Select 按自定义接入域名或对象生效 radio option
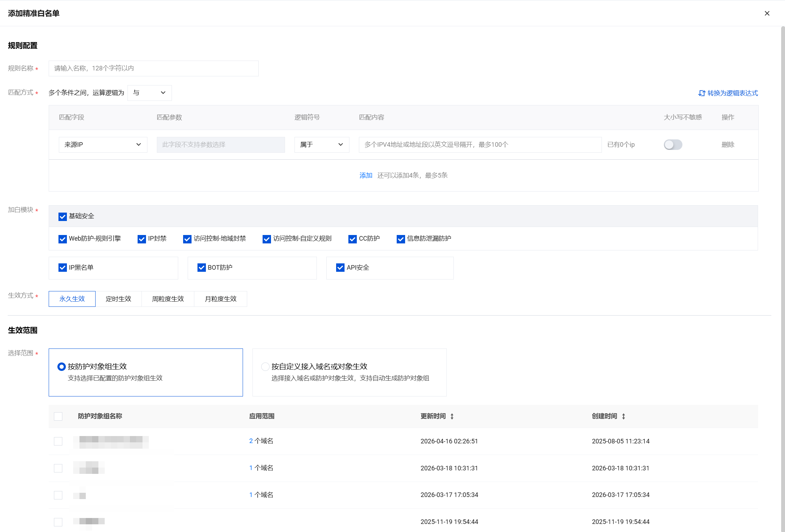The height and width of the screenshot is (532, 785). 265,367
